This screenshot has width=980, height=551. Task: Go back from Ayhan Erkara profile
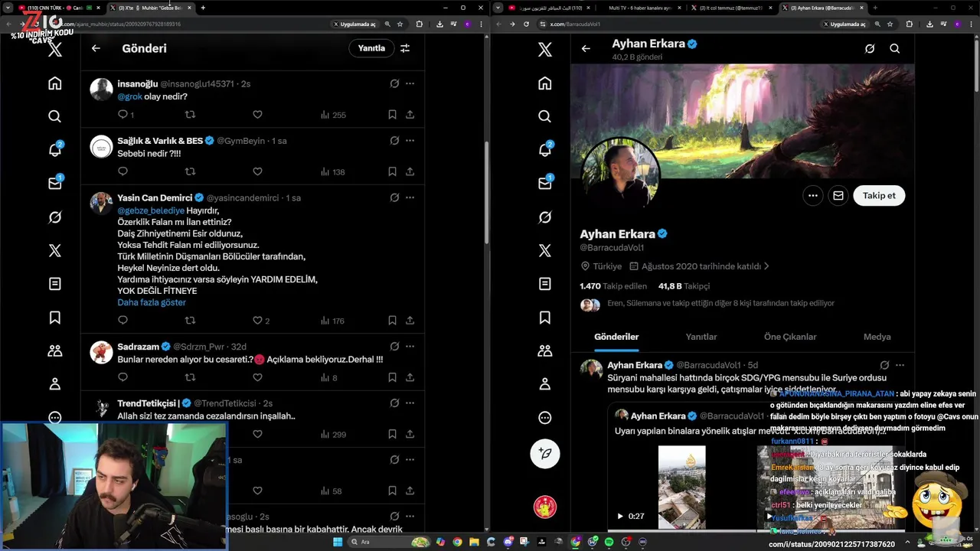click(x=586, y=48)
